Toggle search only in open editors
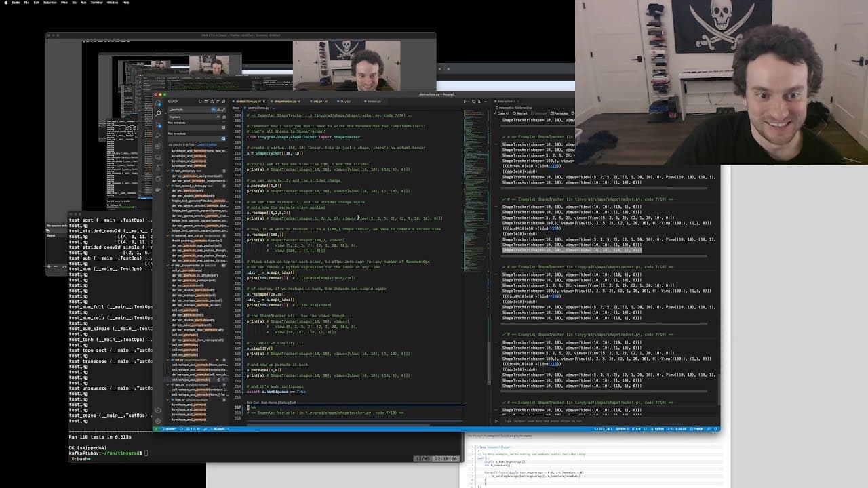The image size is (868, 488). [x=223, y=127]
